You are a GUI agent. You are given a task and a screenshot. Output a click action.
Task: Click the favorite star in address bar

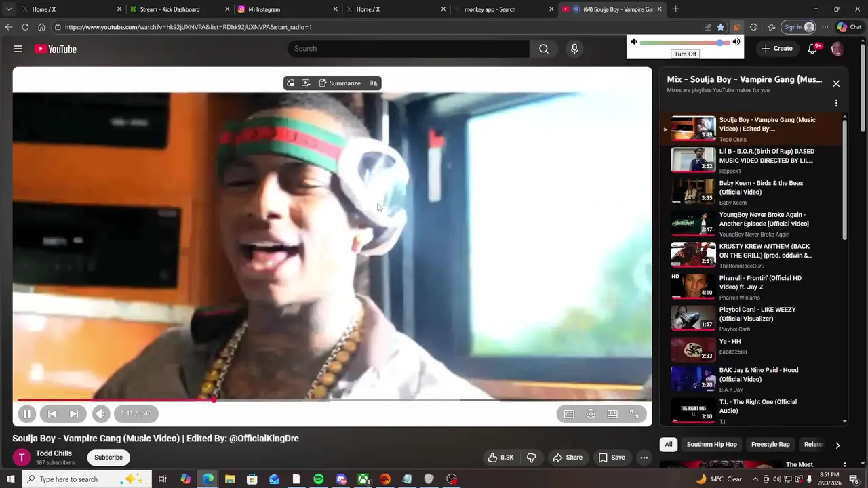tap(721, 27)
